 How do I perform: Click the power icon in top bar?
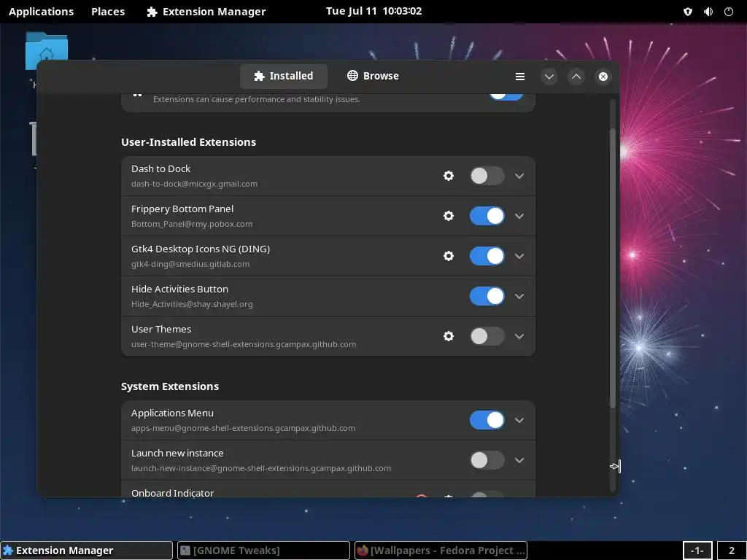[x=729, y=12]
